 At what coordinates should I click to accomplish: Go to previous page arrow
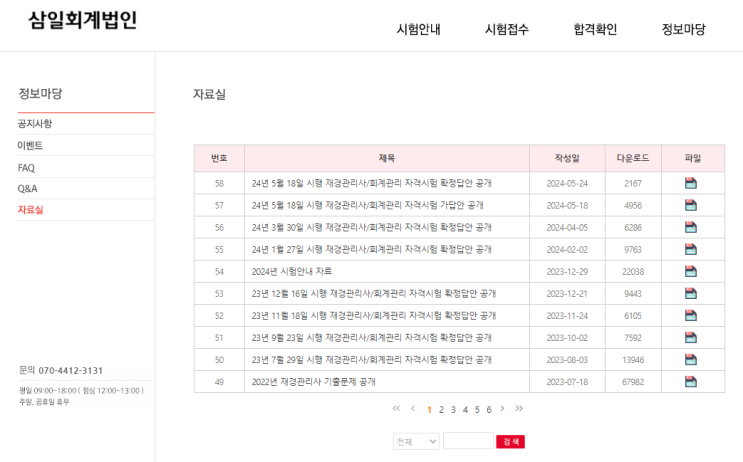(x=413, y=408)
